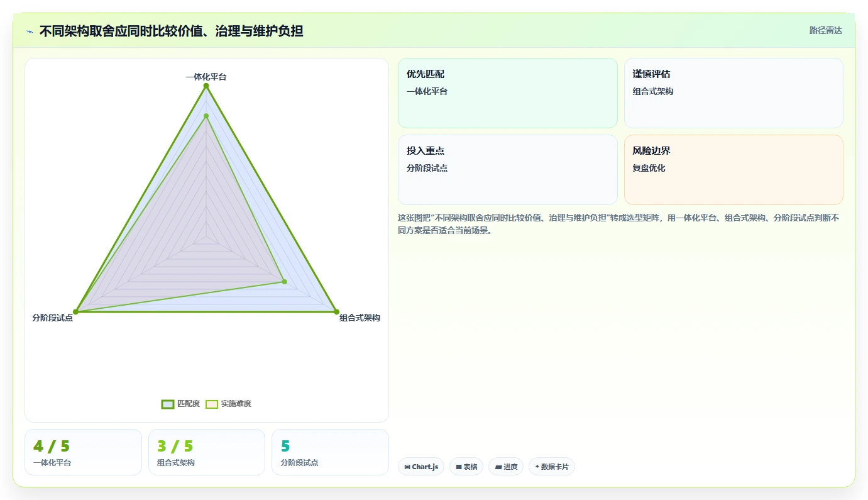Screen dimensions: 868x500
Task: Select the 5 分阶段试点 stat card
Action: click(x=330, y=452)
